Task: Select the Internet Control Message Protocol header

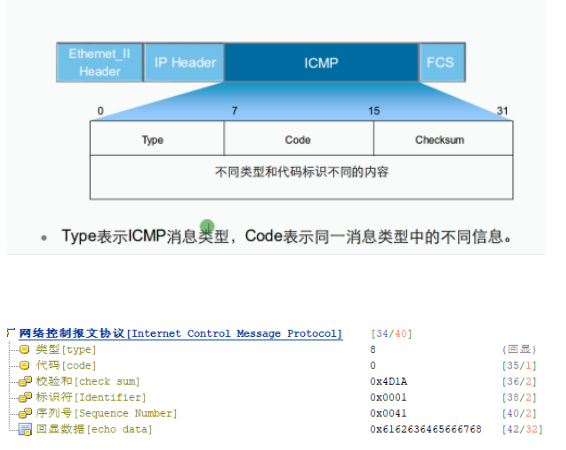Action: pos(180,333)
